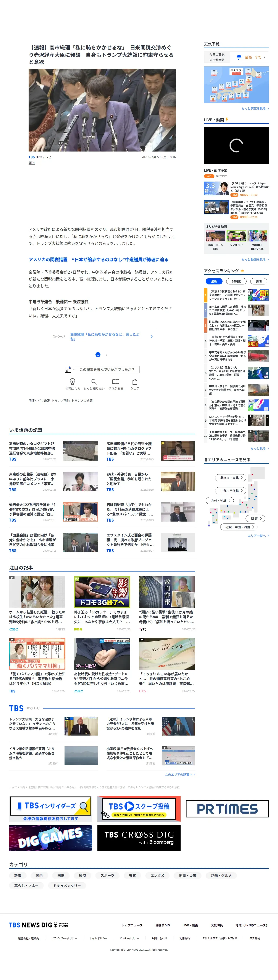Open ドコモ3G終了へ featured article thumbnail
The width and height of the screenshot is (278, 980).
click(x=102, y=592)
